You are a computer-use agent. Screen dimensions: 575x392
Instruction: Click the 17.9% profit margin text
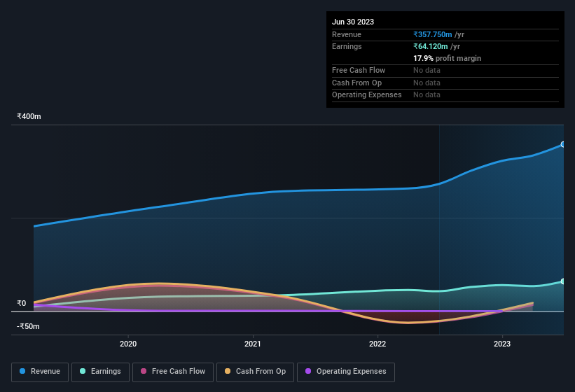(447, 58)
